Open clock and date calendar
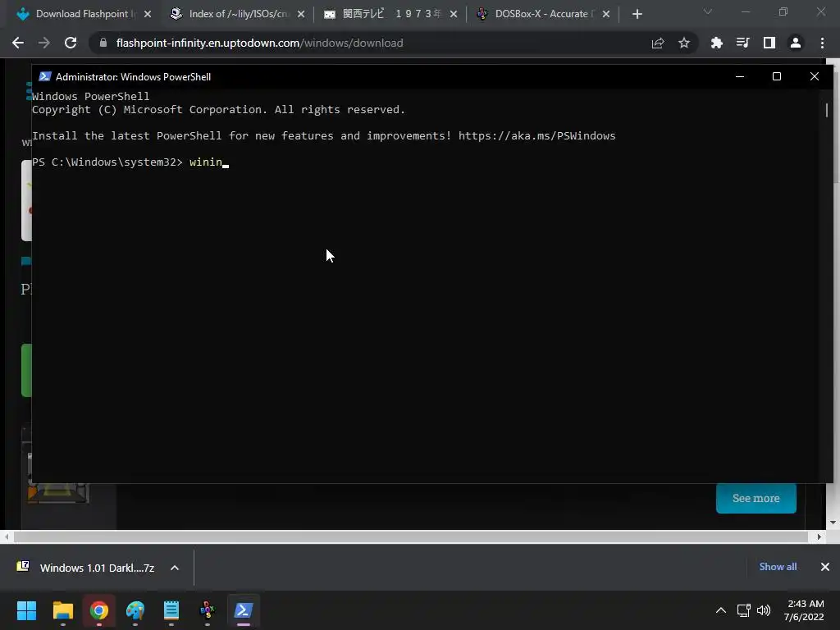This screenshot has height=630, width=840. point(804,610)
